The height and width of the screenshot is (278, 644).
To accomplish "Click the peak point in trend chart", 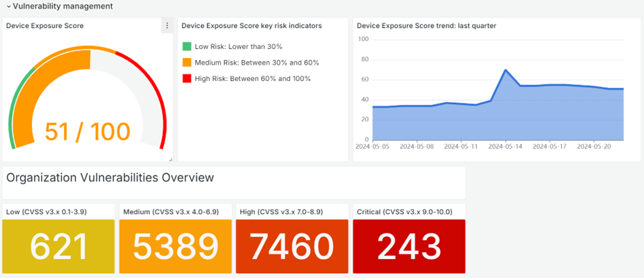I will tap(505, 69).
